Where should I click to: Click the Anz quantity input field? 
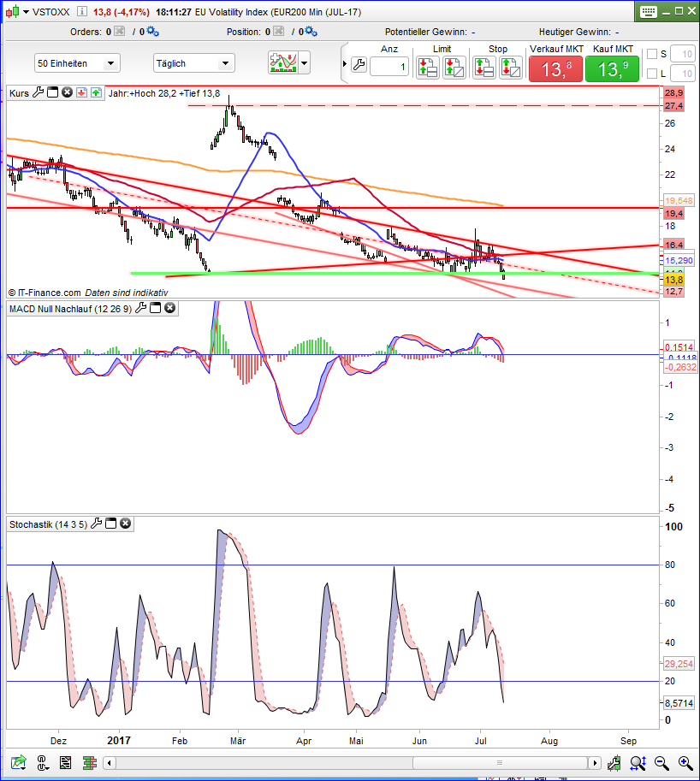click(x=389, y=66)
